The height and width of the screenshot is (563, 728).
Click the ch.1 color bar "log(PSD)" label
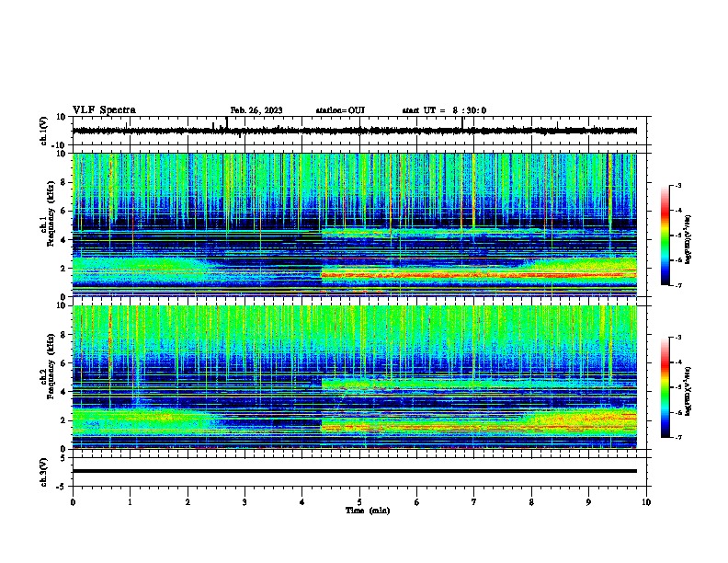(x=688, y=240)
